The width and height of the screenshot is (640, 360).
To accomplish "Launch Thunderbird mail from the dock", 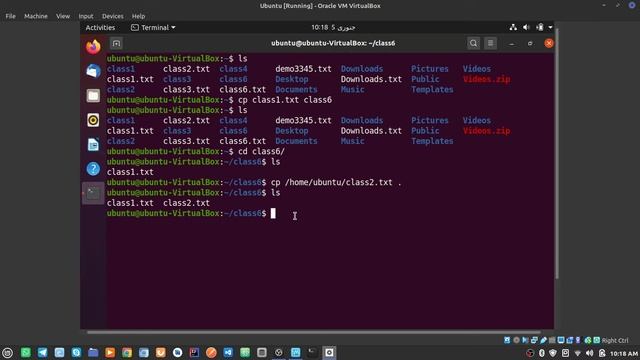I will click(93, 71).
